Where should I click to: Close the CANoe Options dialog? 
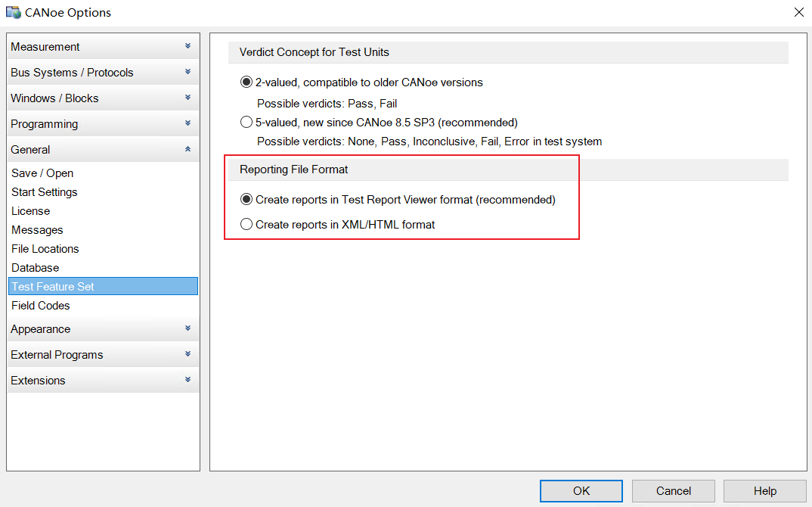pyautogui.click(x=798, y=12)
